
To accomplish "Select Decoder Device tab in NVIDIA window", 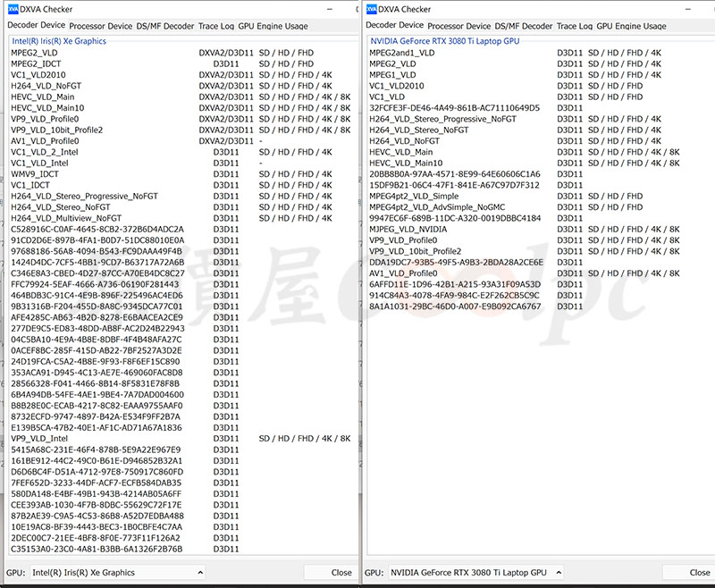I will [x=395, y=26].
